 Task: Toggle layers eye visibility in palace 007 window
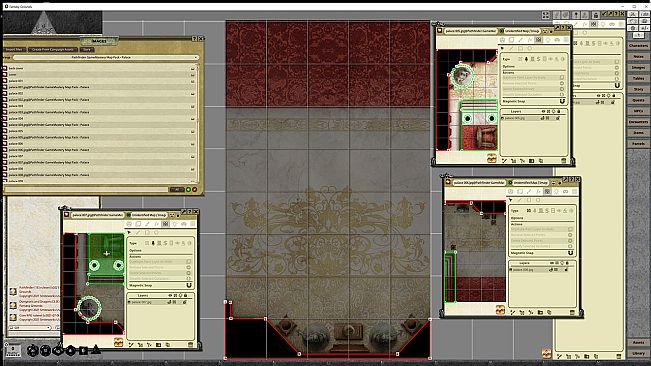[170, 295]
